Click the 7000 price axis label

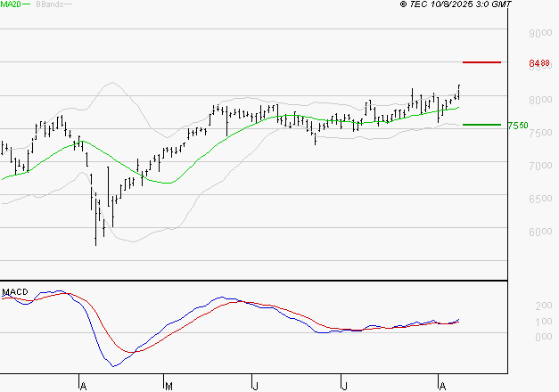[540, 166]
